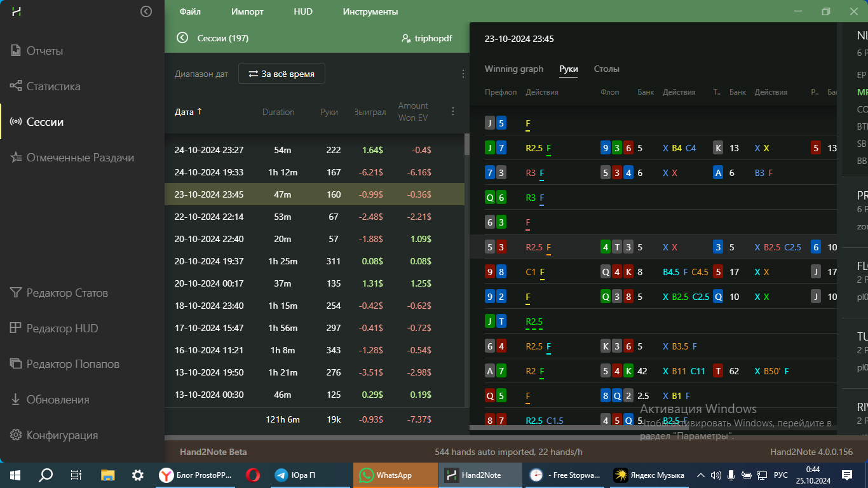Image resolution: width=868 pixels, height=488 pixels.
Task: Click Флоп column header
Action: point(610,92)
